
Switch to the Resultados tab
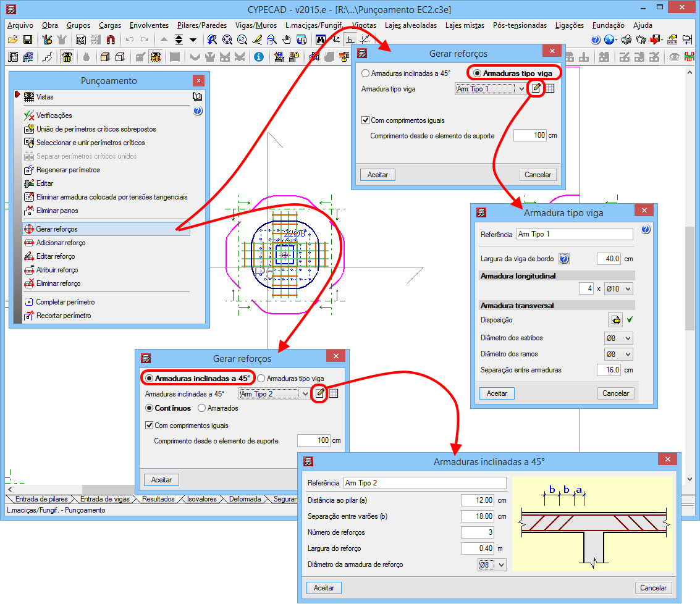tap(158, 498)
